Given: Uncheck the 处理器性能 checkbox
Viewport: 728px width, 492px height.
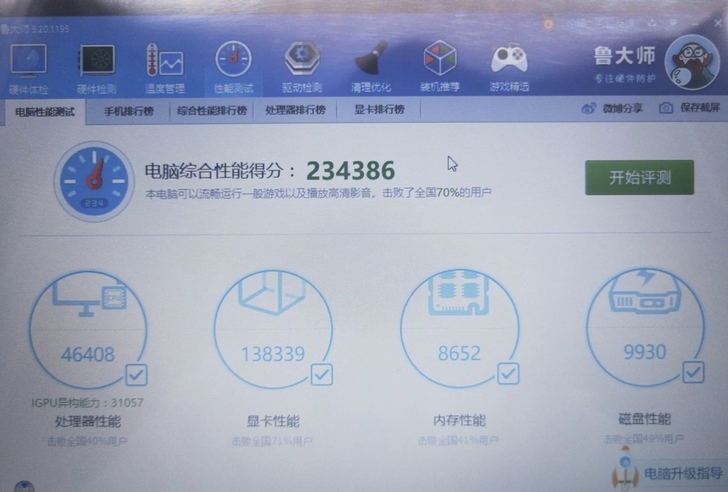Looking at the screenshot, I should coord(136,375).
